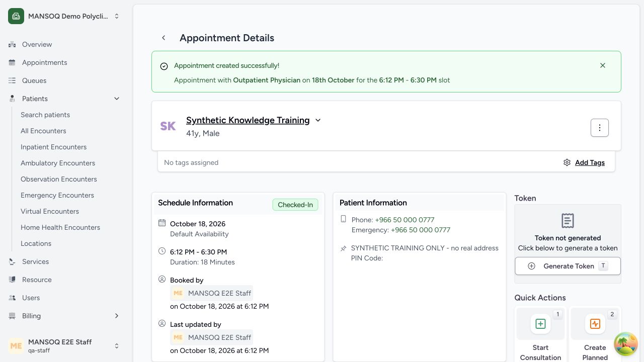Click Start Consultation quick action
644x362 pixels.
(x=541, y=334)
